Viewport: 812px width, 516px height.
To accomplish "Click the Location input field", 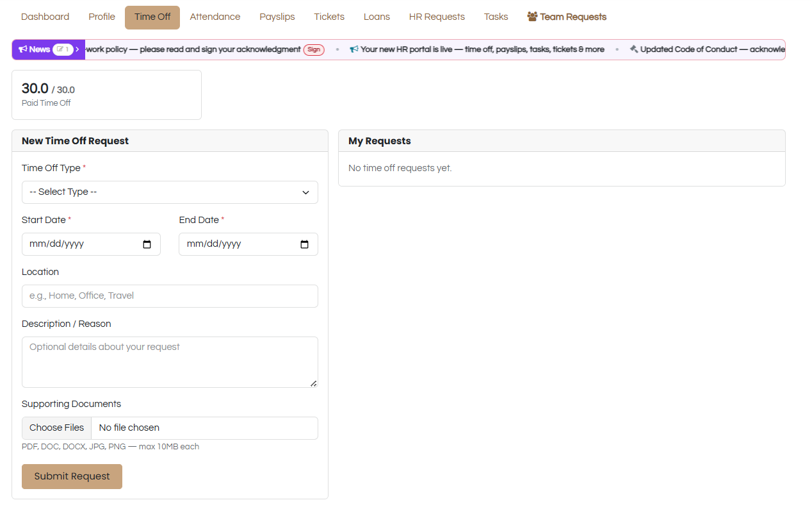I will tap(170, 296).
